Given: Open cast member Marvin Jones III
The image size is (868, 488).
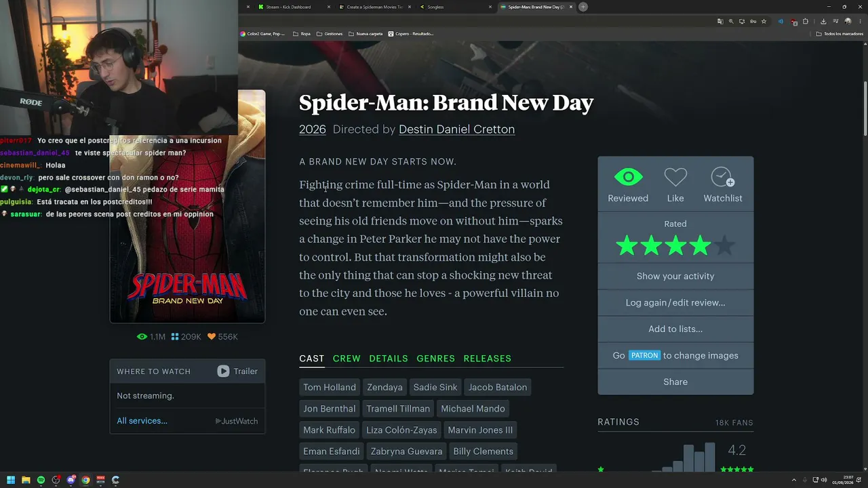Looking at the screenshot, I should click(480, 430).
